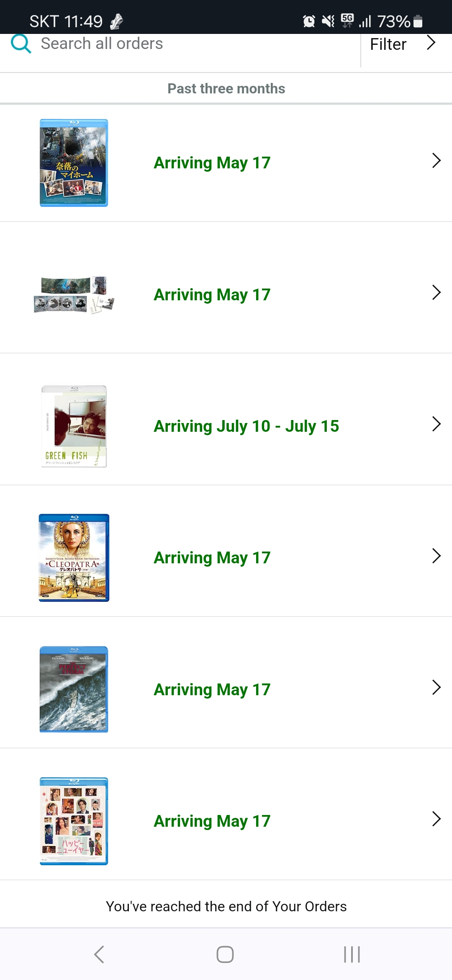
Task: Expand the Green Fish order chevron
Action: pos(437,424)
